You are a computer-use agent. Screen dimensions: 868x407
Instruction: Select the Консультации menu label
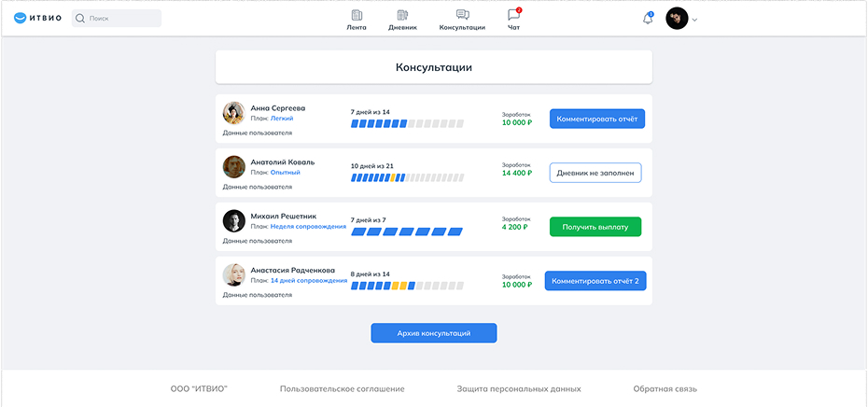pyautogui.click(x=462, y=28)
